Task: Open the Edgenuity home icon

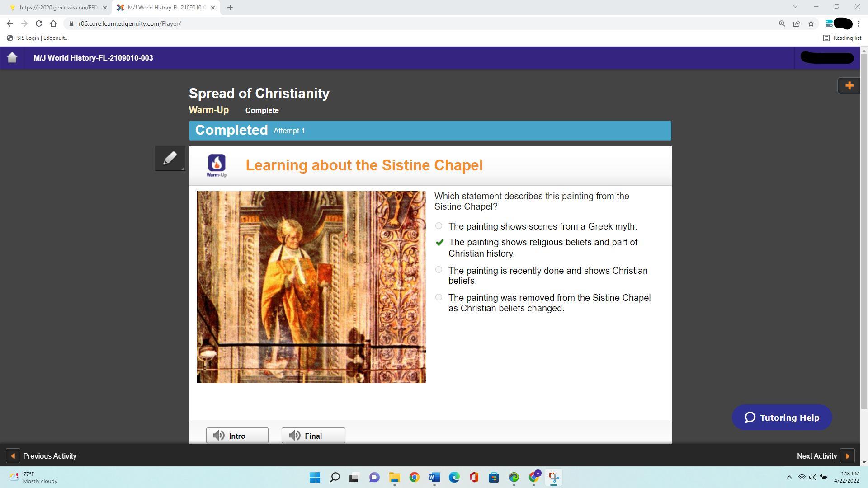Action: [12, 58]
